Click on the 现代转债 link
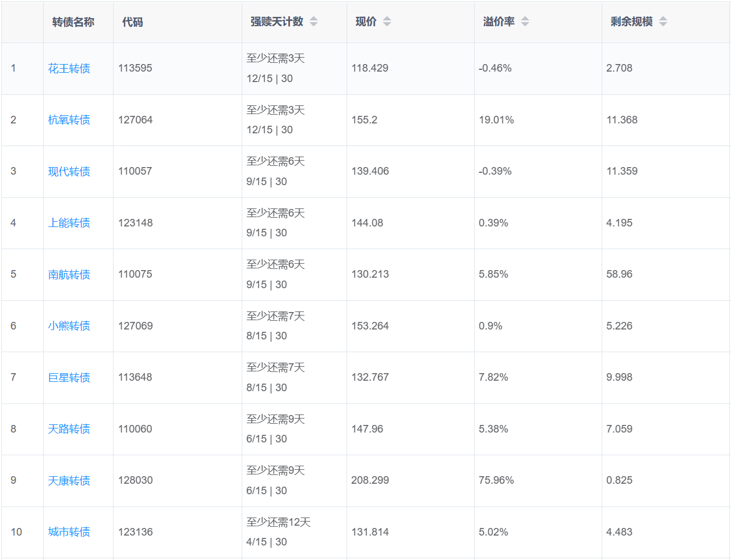The height and width of the screenshot is (560, 731). tap(69, 172)
